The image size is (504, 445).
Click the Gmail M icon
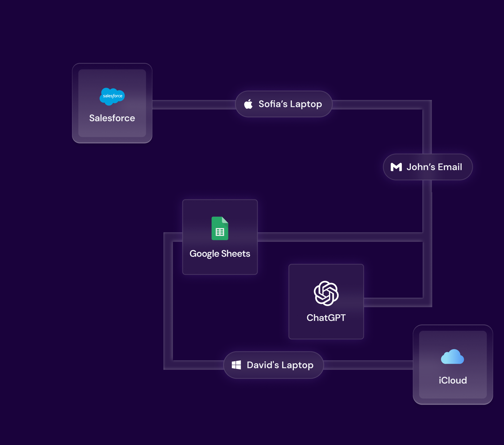pos(396,167)
